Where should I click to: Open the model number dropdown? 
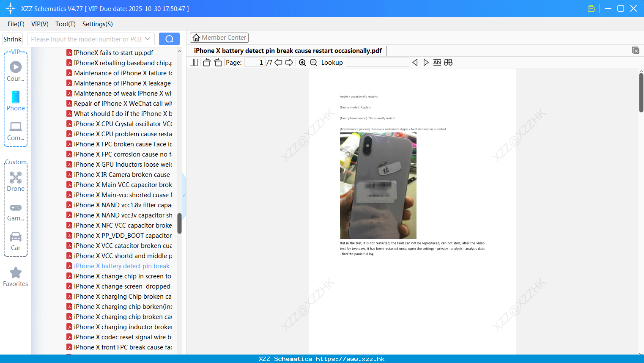(148, 39)
